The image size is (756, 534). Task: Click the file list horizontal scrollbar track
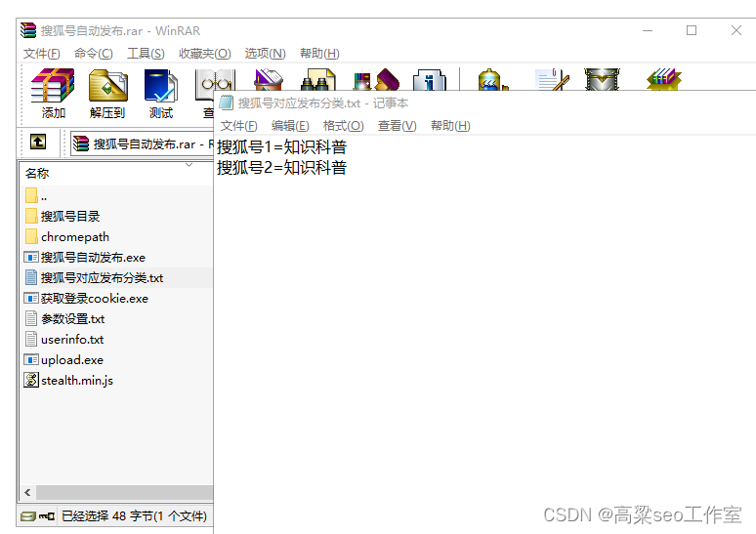tap(124, 493)
